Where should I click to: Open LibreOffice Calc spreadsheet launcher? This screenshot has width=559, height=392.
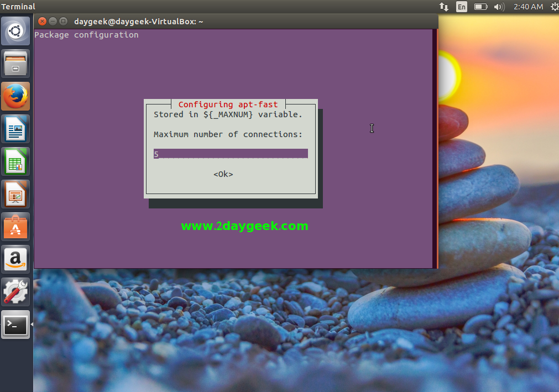click(15, 161)
